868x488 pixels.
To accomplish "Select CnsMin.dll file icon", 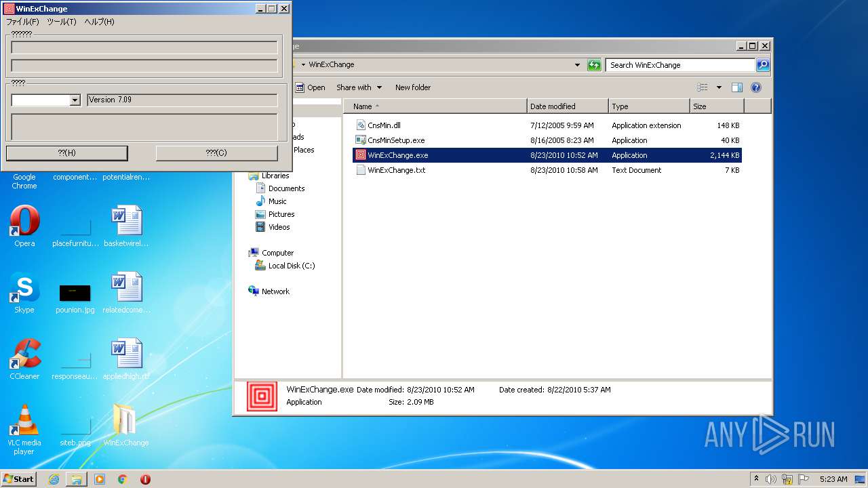I will (361, 125).
